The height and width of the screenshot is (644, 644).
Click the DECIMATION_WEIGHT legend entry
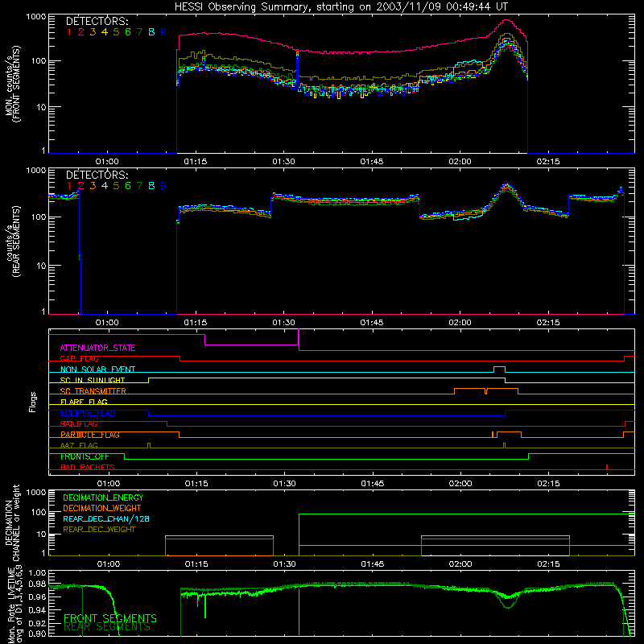click(x=102, y=509)
